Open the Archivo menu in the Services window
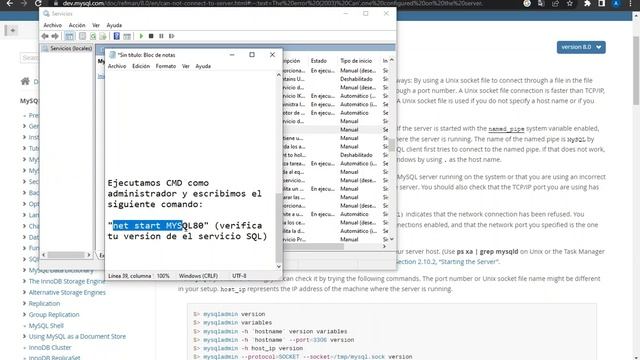The height and width of the screenshot is (360, 640). tap(53, 25)
